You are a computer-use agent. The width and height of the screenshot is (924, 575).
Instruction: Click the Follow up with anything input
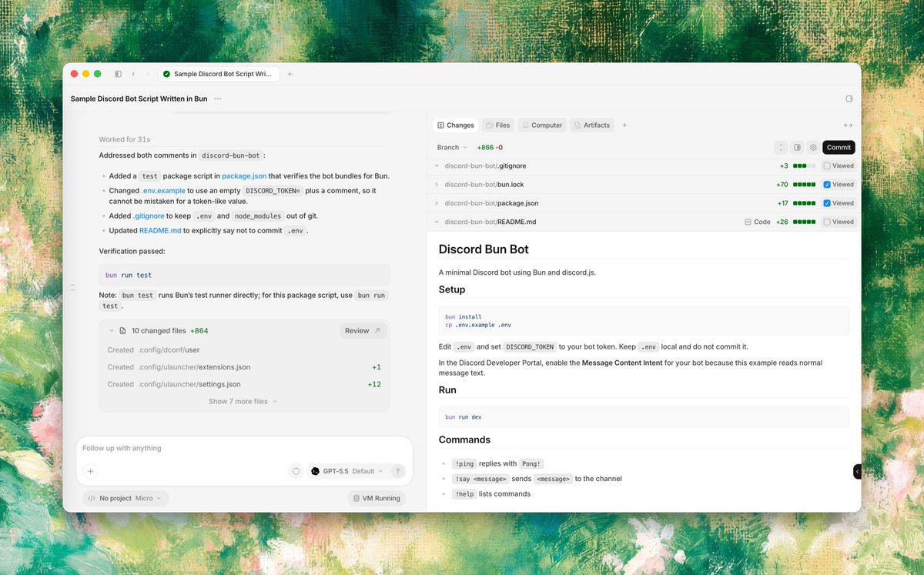(x=244, y=448)
